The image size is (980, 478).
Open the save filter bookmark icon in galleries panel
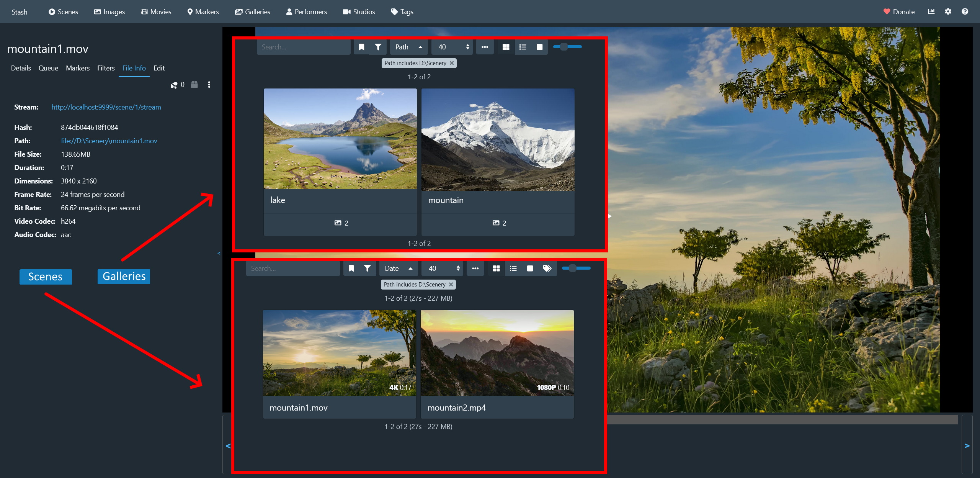click(x=361, y=47)
